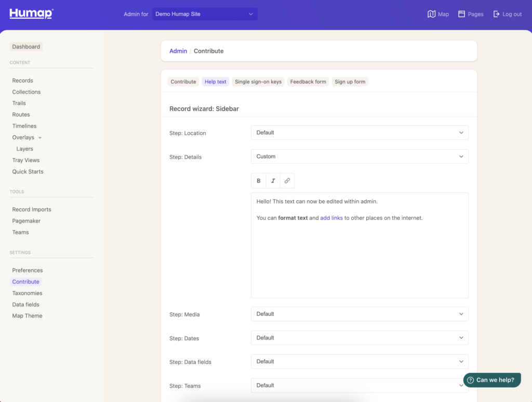532x402 pixels.
Task: Open the Step: Location dropdown
Action: point(359,133)
